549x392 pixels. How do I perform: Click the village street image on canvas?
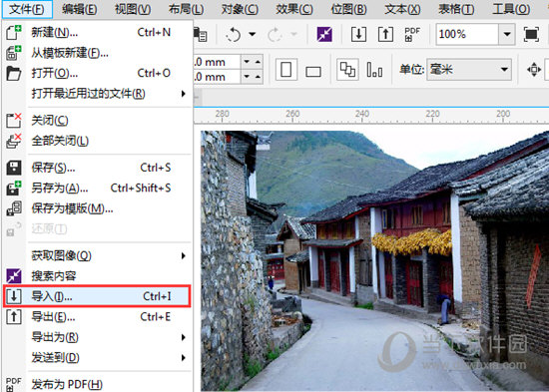[x=374, y=261]
